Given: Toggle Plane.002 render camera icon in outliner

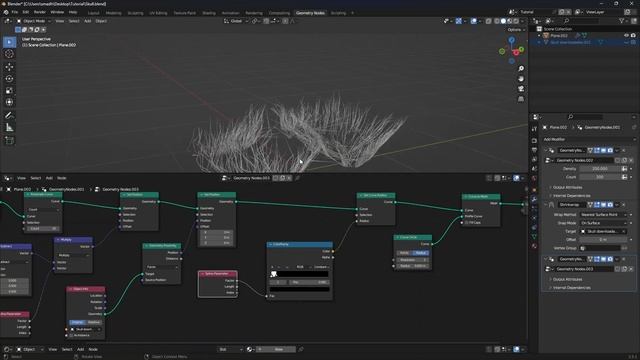Looking at the screenshot, I should [633, 36].
